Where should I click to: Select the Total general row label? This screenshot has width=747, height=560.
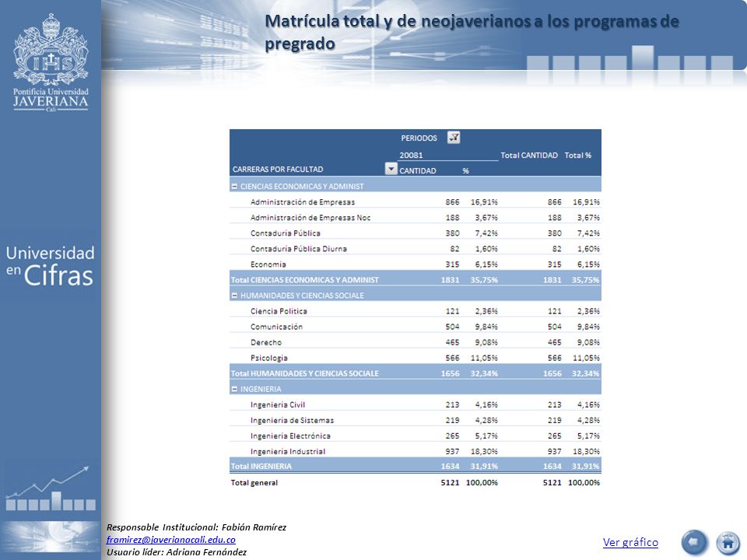(254, 483)
